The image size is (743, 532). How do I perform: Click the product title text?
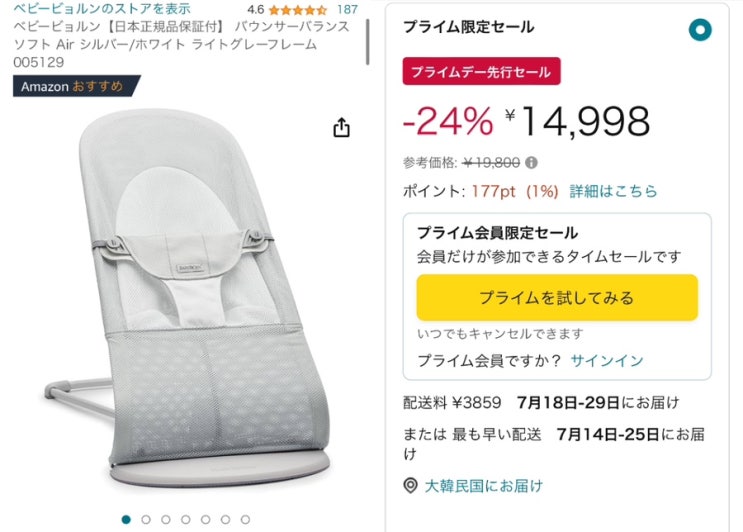[x=180, y=44]
